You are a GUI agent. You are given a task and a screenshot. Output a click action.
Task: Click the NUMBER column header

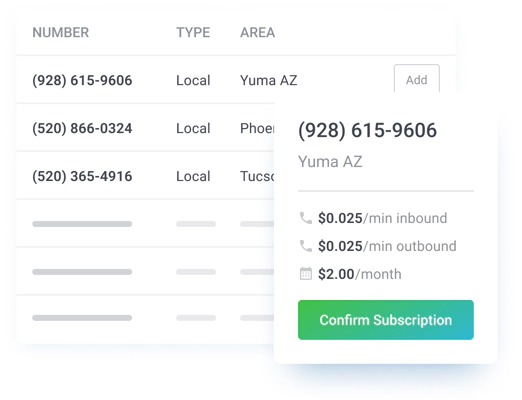pyautogui.click(x=61, y=33)
